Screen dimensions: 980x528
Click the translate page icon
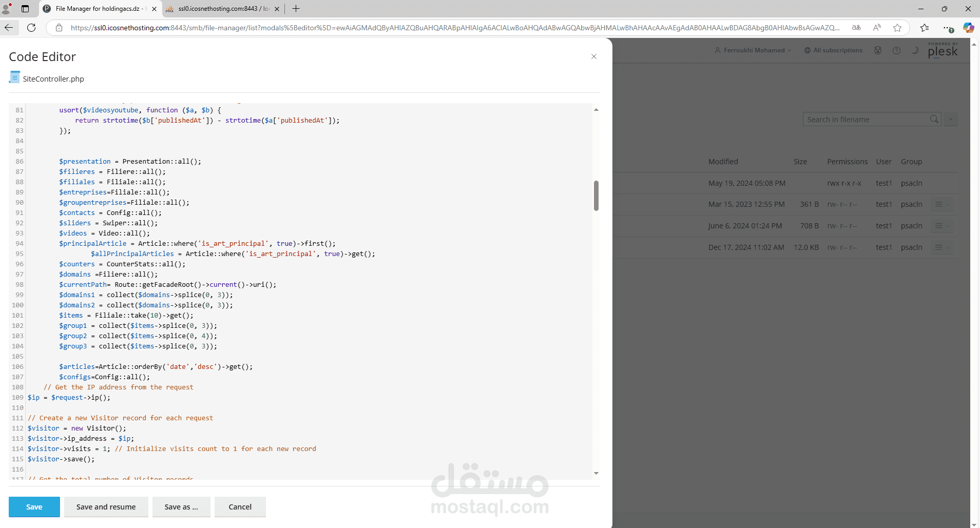tap(856, 28)
